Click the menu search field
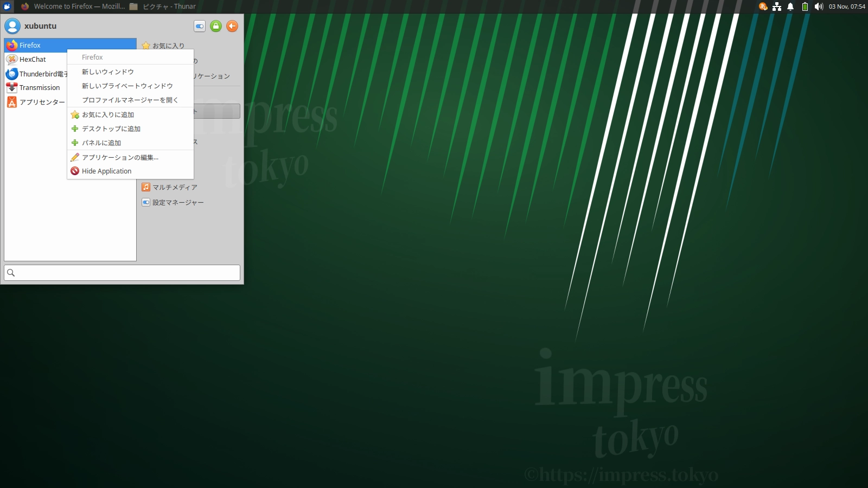This screenshot has width=868, height=488. click(122, 273)
